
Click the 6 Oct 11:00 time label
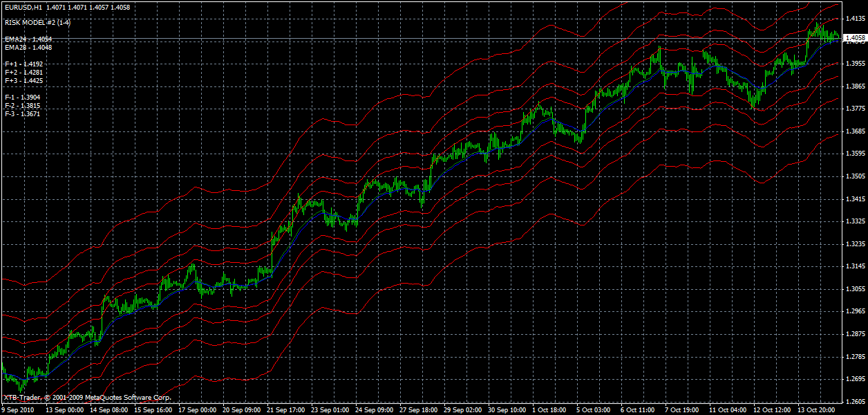(639, 410)
